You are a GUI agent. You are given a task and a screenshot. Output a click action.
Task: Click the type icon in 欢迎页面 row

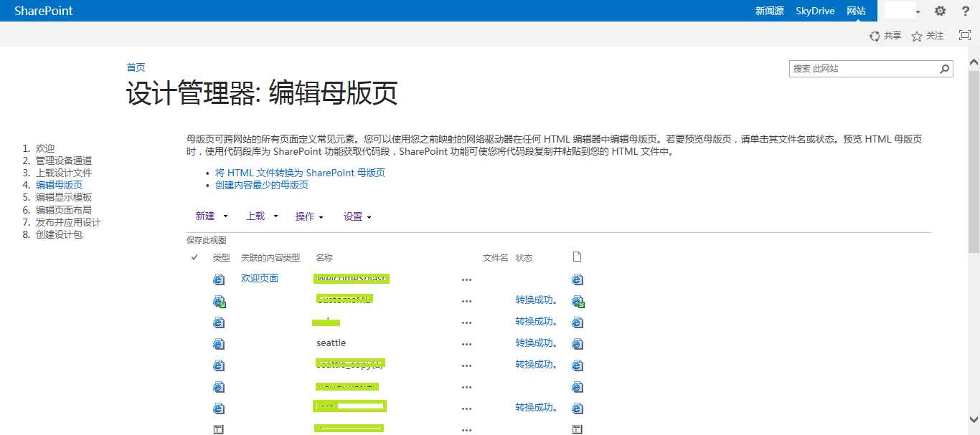218,279
